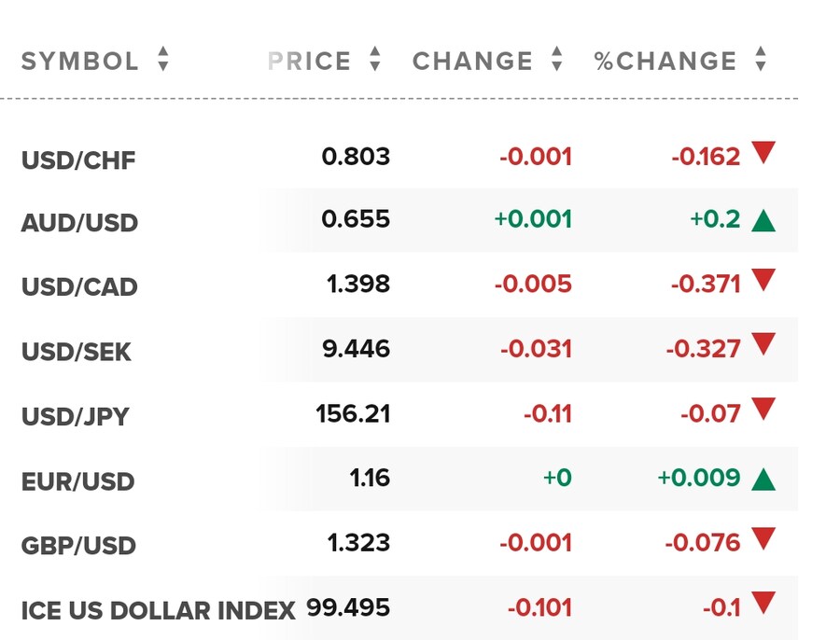
Task: Click the red down arrow for USD/CHF
Action: (x=763, y=154)
